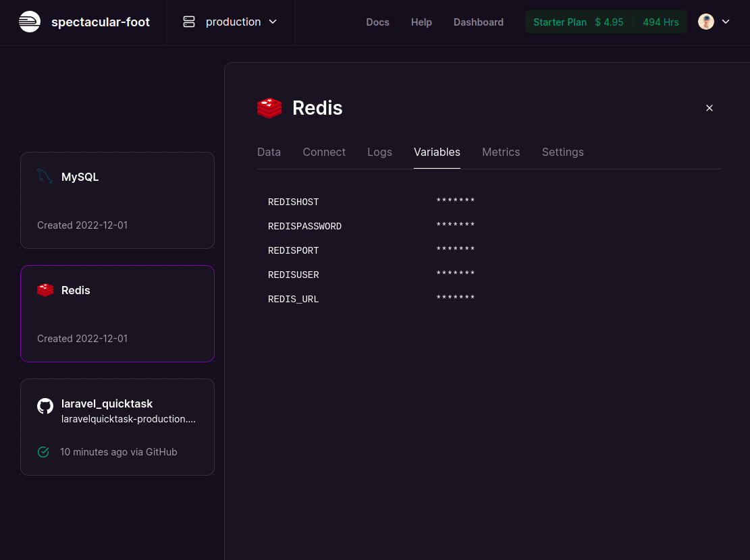Click the Starter Plan usage button
This screenshot has width=750, height=560.
tap(606, 22)
